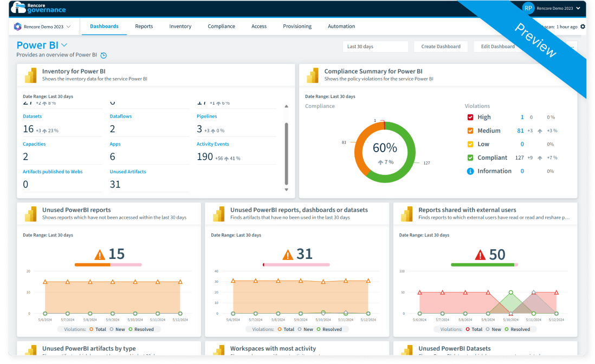Click the chart icon on Inventory for Power BI card

(x=30, y=75)
